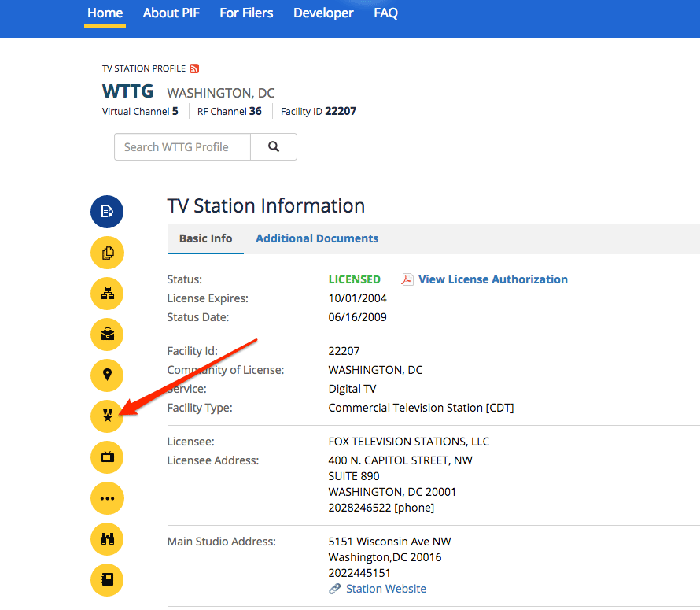This screenshot has width=700, height=610.
Task: Switch to the Additional Documents tab
Action: pos(317,238)
